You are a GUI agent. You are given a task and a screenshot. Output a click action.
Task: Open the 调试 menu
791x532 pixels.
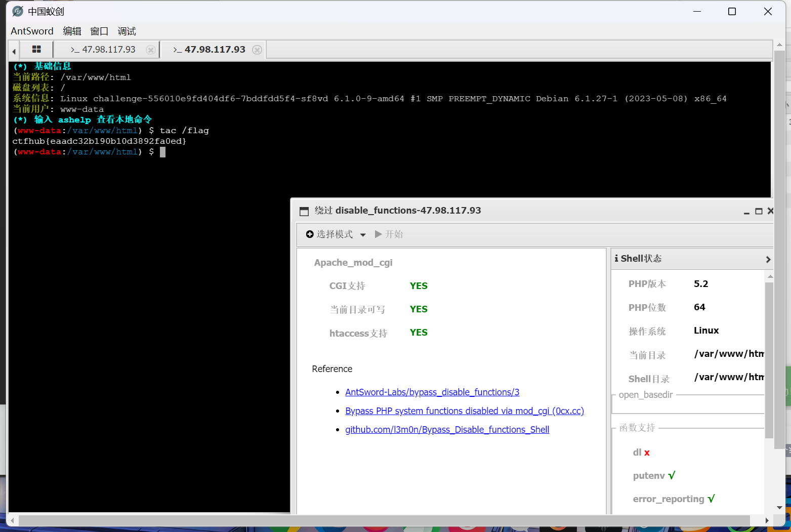[x=127, y=31]
